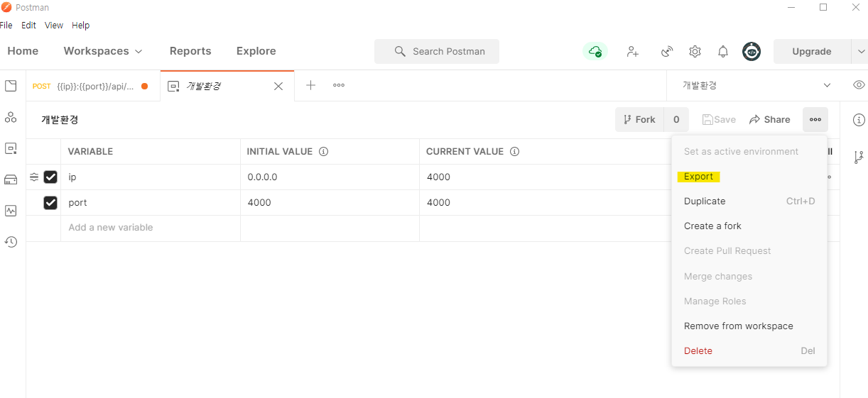Open the APIs sidebar icon
This screenshot has width=868, height=398.
(x=11, y=117)
